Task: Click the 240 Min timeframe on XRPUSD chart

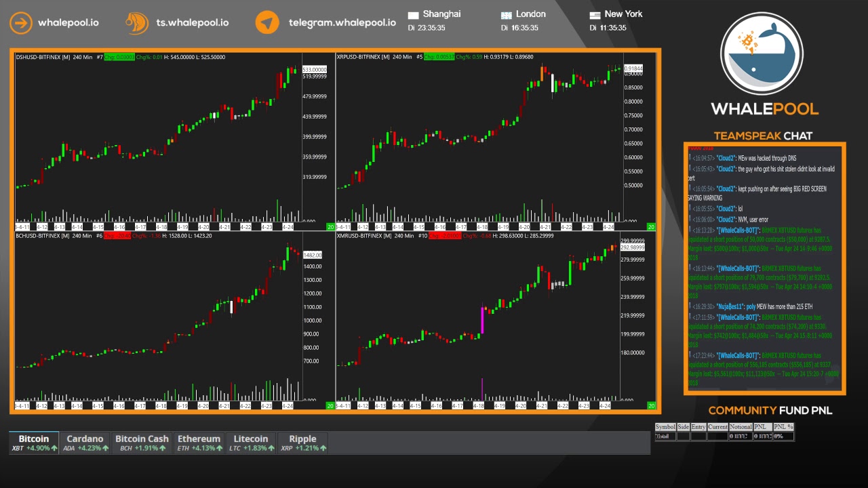Action: [x=402, y=57]
